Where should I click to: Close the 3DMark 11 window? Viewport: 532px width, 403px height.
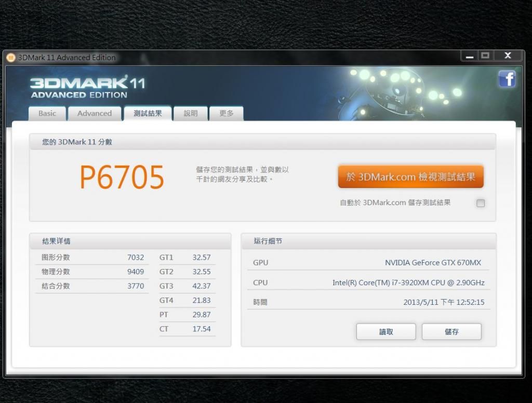[508, 56]
